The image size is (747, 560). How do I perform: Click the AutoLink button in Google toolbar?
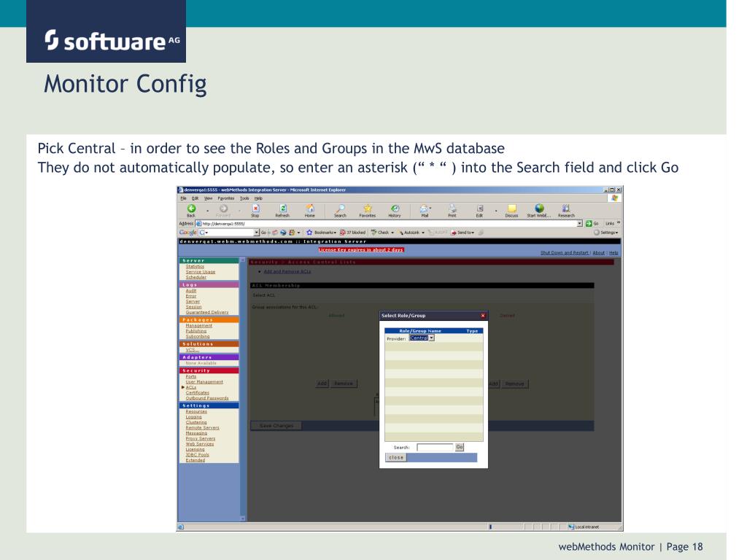(411, 233)
